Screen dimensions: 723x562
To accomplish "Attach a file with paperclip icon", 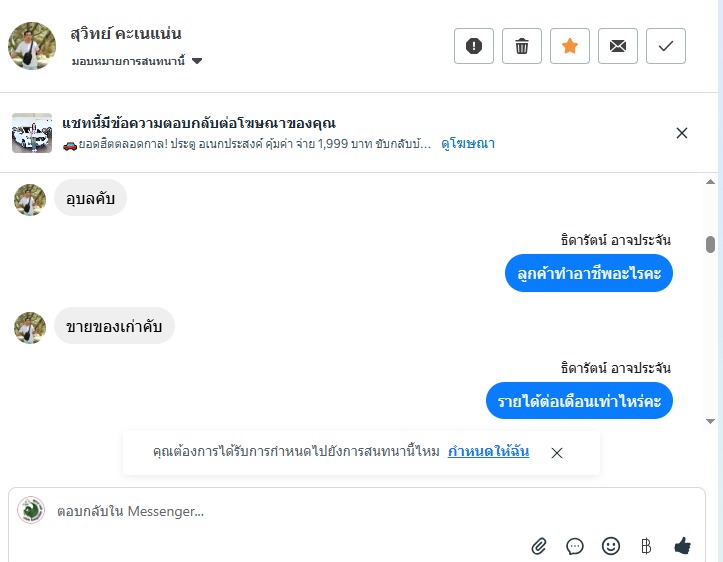I will tap(539, 546).
